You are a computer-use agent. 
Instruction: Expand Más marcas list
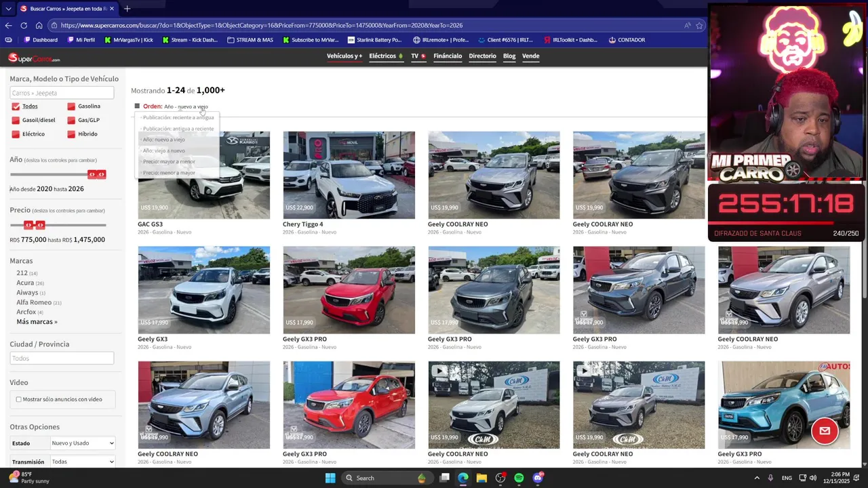(x=37, y=322)
